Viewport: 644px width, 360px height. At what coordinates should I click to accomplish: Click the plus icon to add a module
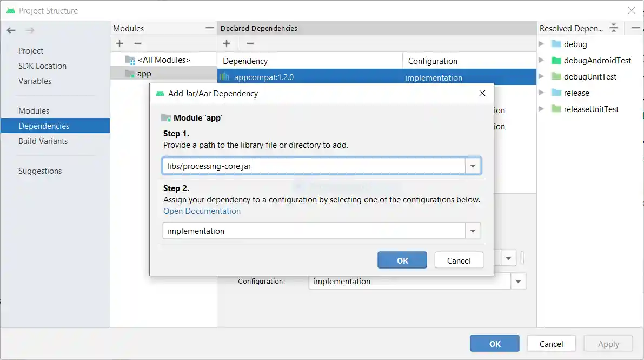click(x=119, y=43)
